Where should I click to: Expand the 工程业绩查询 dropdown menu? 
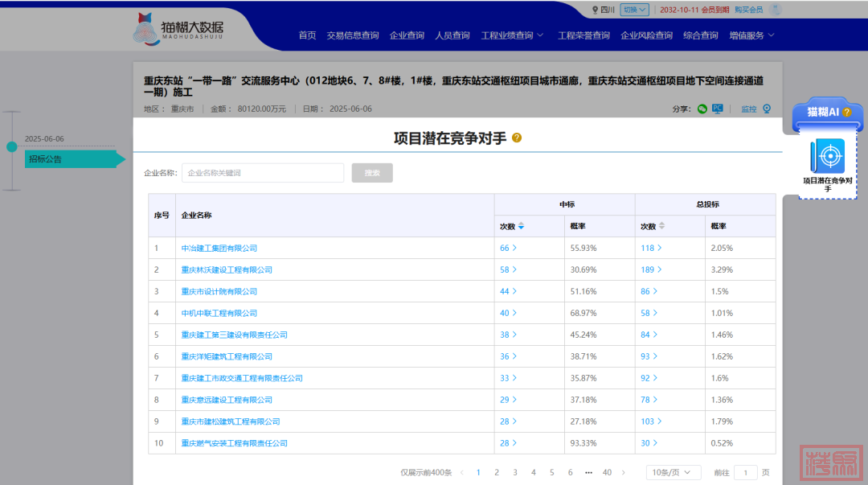[512, 35]
